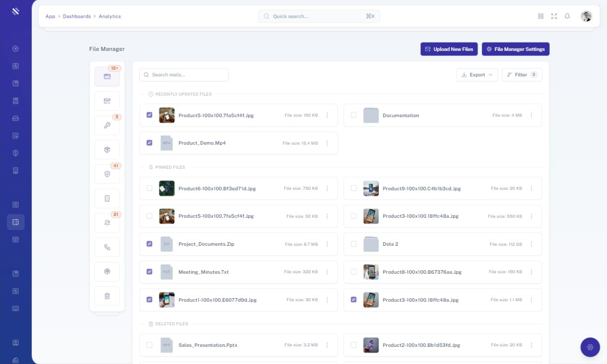This screenshot has width=607, height=364.
Task: Open the trash icon in file sidebar
Action: (x=107, y=296)
